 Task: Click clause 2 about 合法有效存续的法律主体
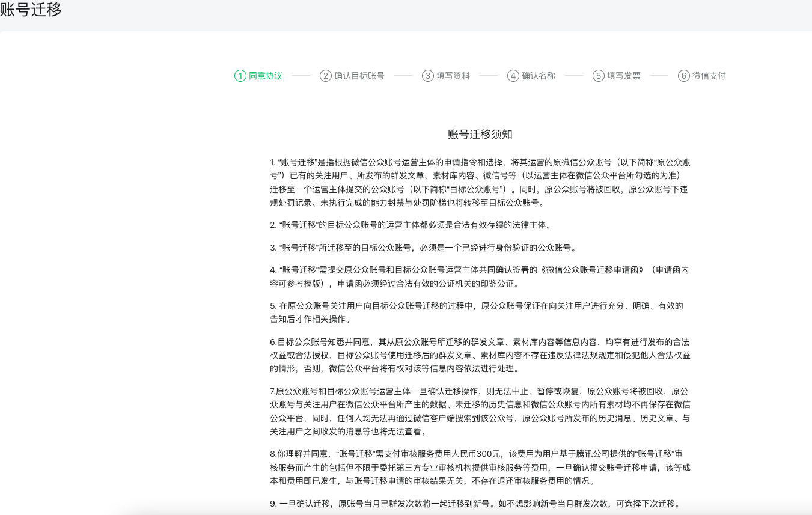click(x=411, y=225)
